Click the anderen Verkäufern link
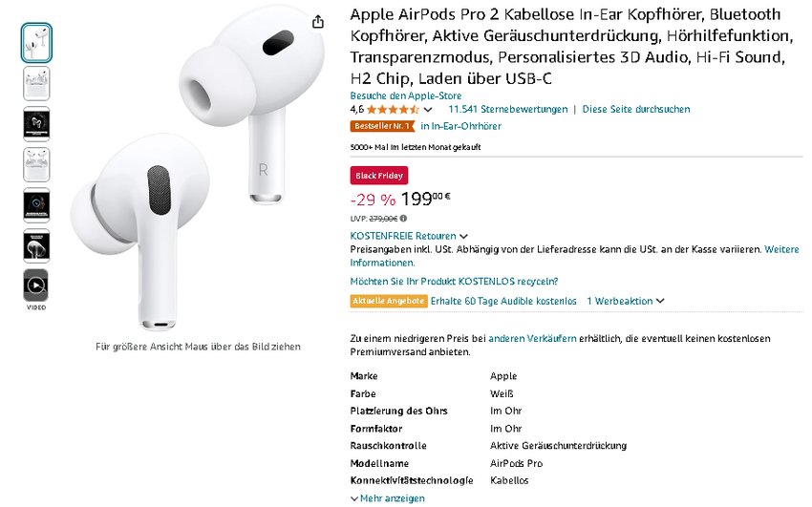The width and height of the screenshot is (812, 507). (x=533, y=339)
